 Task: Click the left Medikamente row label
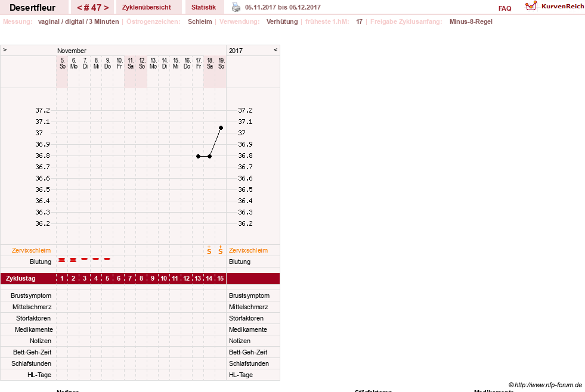pos(33,329)
